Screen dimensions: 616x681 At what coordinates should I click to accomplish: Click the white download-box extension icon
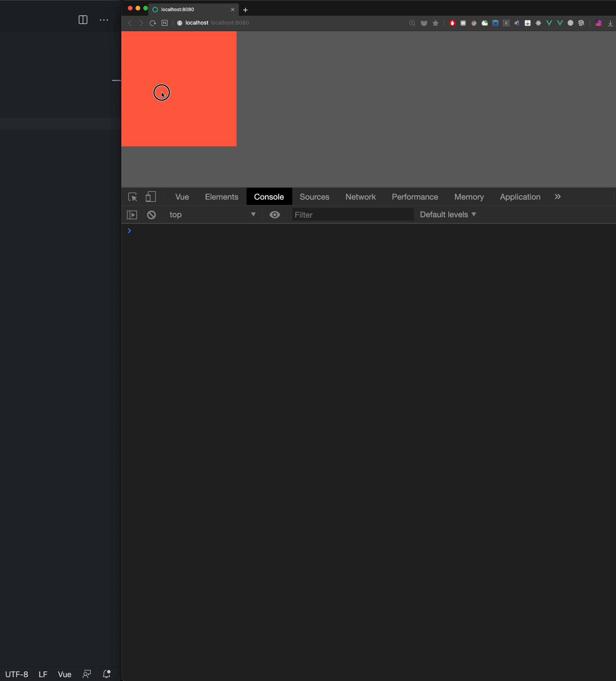click(x=527, y=23)
